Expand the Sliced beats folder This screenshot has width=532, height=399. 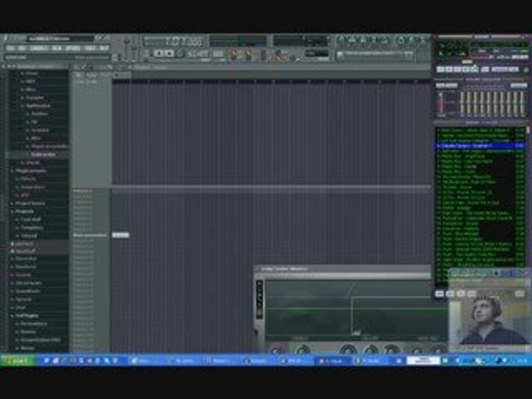tap(28, 283)
